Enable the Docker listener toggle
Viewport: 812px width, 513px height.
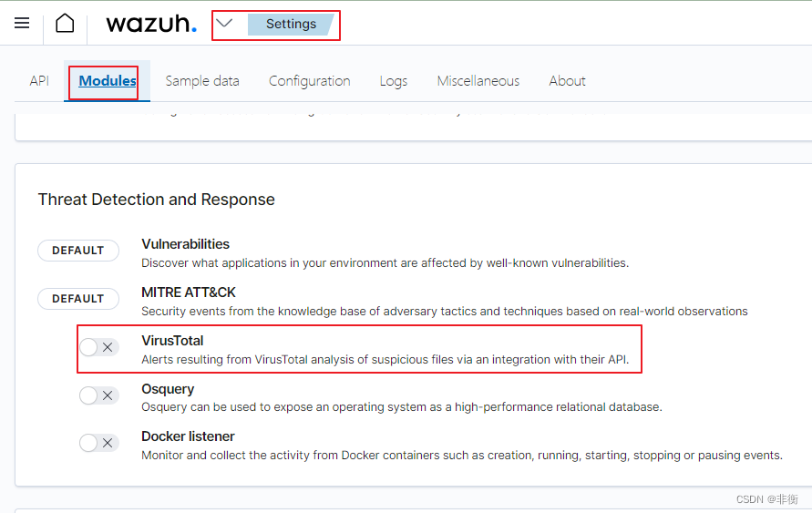click(x=99, y=443)
